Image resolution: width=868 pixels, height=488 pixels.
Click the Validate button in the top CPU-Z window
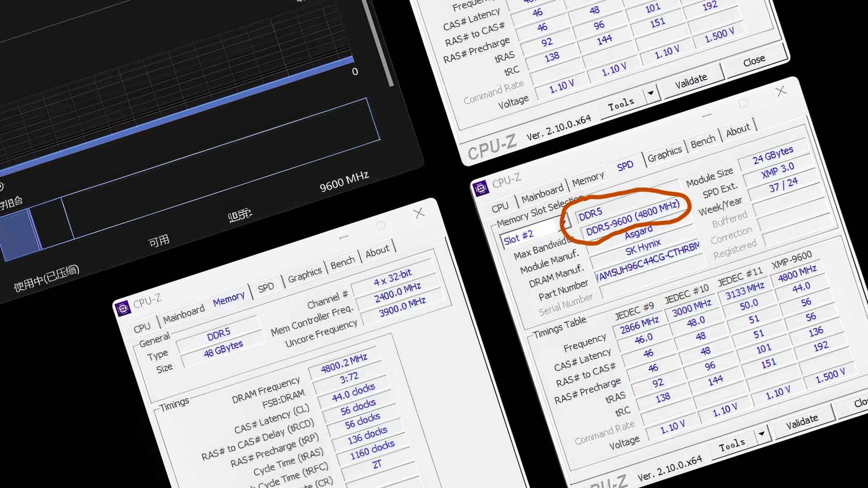click(691, 81)
